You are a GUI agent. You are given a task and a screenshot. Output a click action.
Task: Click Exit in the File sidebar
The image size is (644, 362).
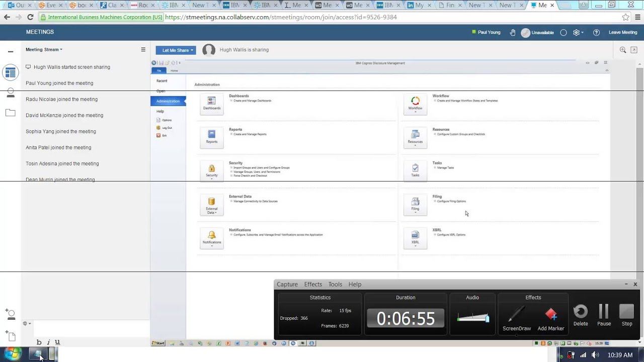[162, 135]
